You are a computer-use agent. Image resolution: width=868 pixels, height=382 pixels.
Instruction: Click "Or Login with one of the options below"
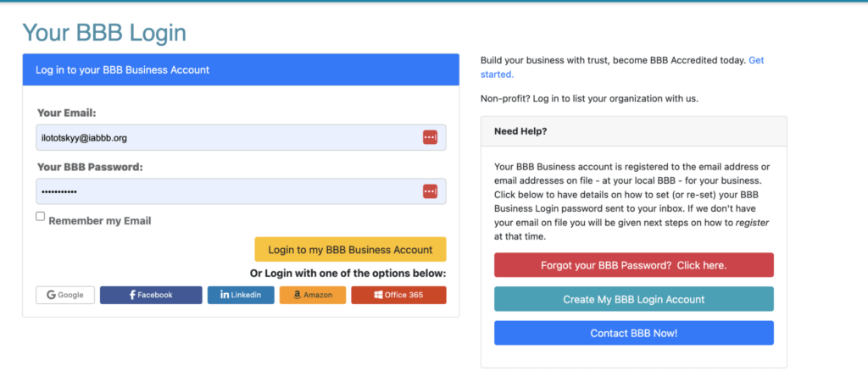coord(348,273)
